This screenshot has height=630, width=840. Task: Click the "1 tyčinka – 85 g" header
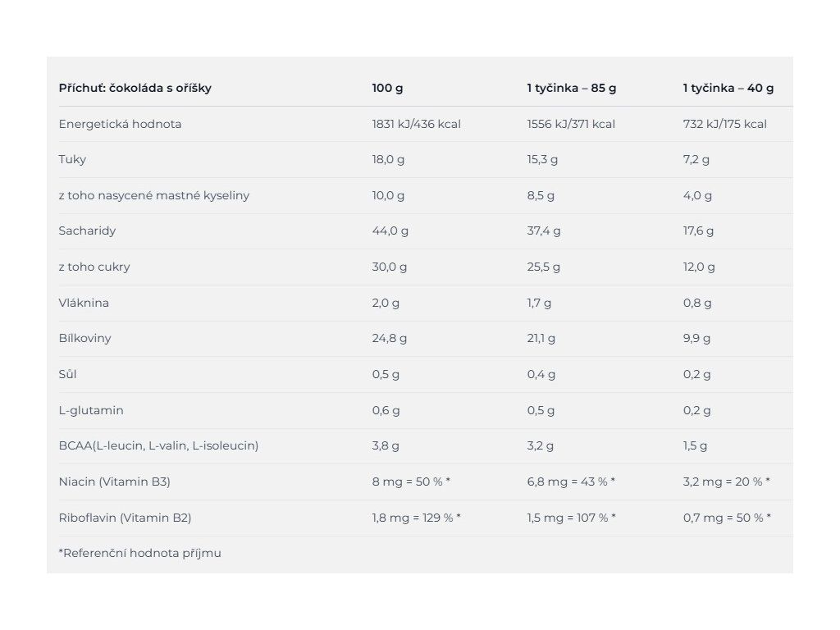(571, 88)
